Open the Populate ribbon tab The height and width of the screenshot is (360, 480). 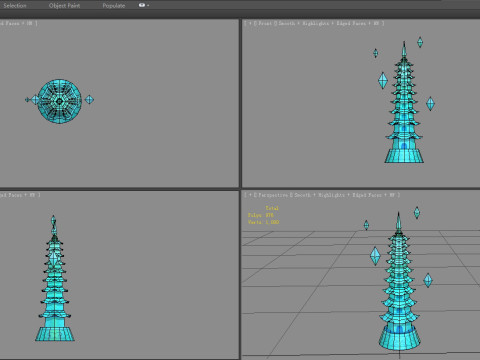[x=114, y=6]
